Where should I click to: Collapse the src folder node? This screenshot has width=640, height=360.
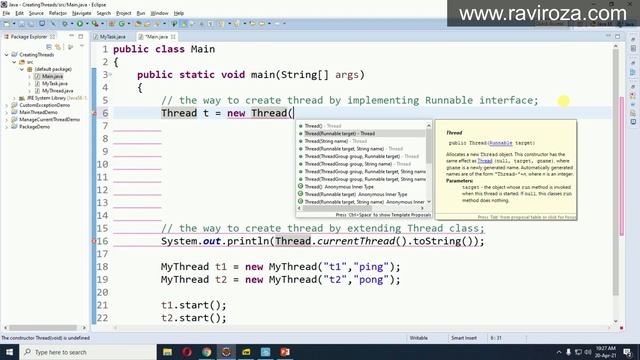pos(14,62)
